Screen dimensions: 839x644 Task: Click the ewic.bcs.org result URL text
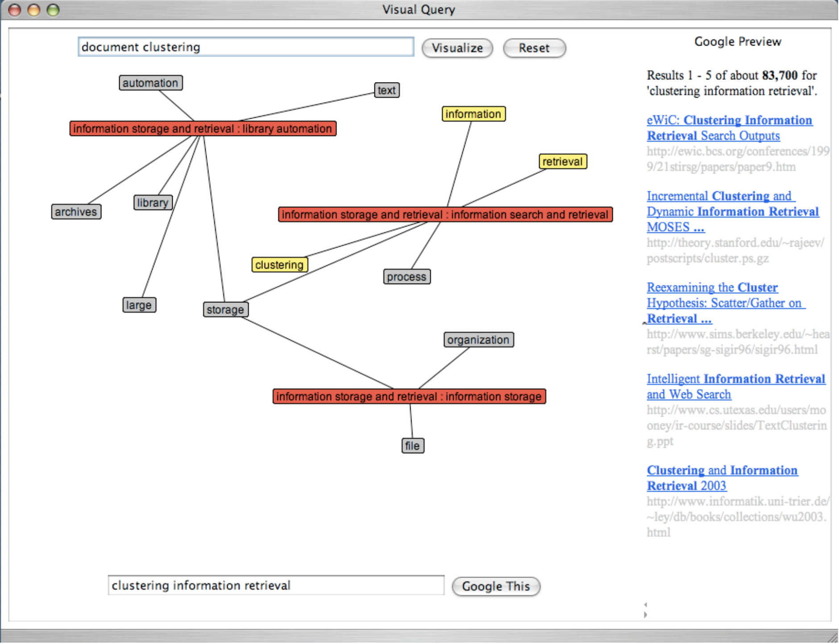(738, 159)
